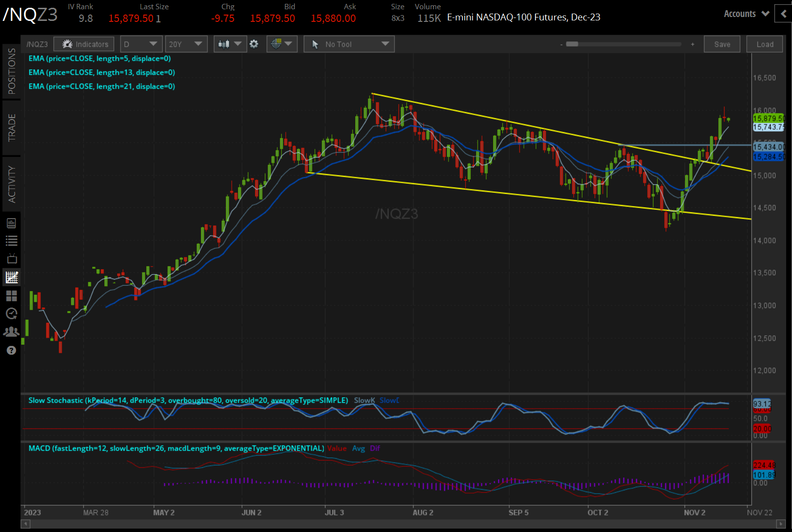Open the No Tool drawing dropdown
This screenshot has height=532, width=792.
pyautogui.click(x=349, y=44)
